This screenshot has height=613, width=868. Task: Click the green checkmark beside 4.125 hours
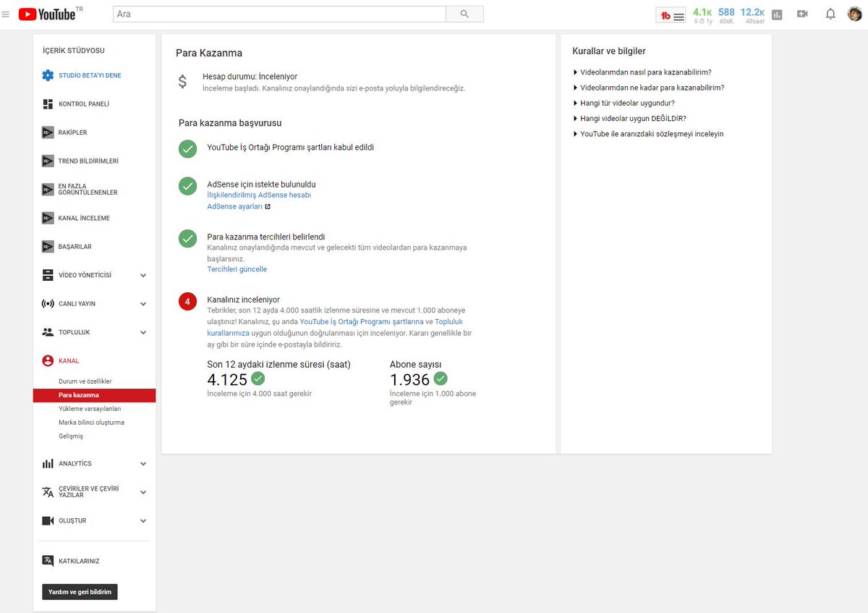258,378
